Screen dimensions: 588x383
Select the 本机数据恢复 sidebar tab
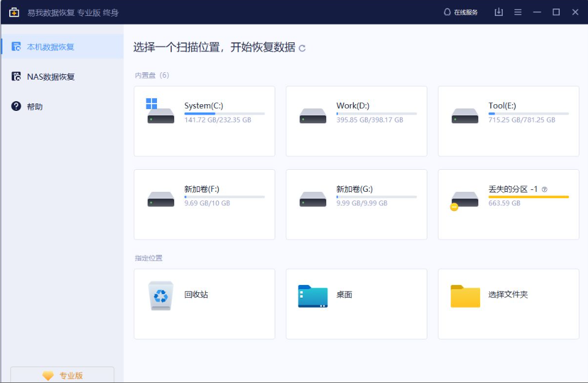coord(50,47)
